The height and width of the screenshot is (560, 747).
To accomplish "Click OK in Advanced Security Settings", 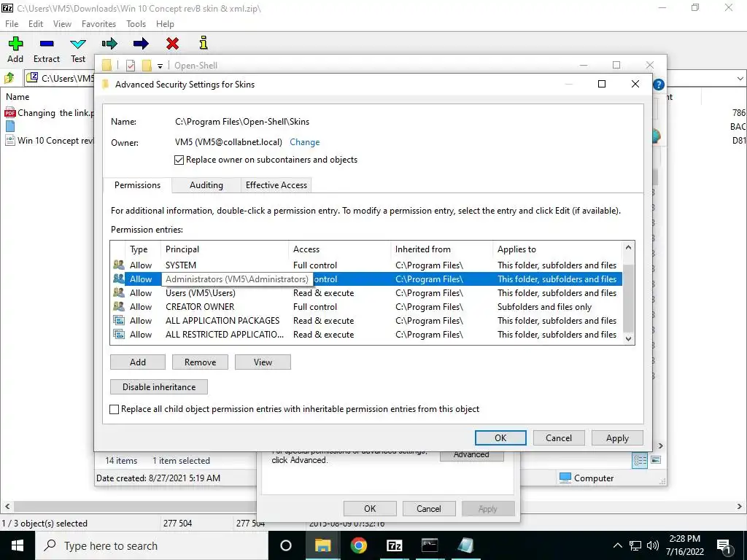I will (x=500, y=438).
